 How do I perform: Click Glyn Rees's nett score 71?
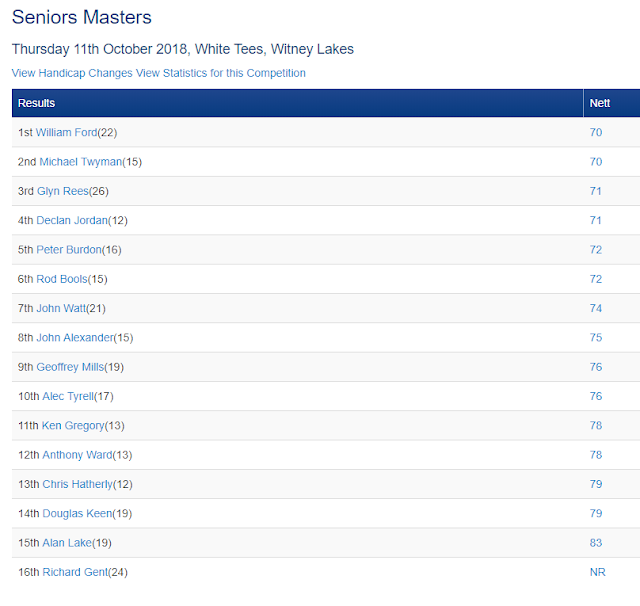[x=596, y=191]
